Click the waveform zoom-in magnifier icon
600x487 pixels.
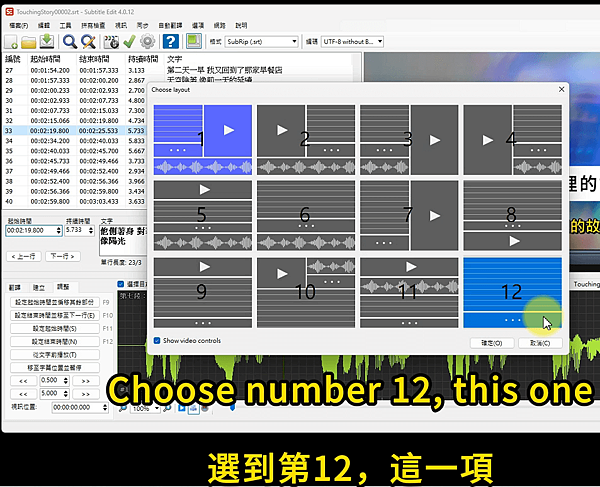point(167,408)
